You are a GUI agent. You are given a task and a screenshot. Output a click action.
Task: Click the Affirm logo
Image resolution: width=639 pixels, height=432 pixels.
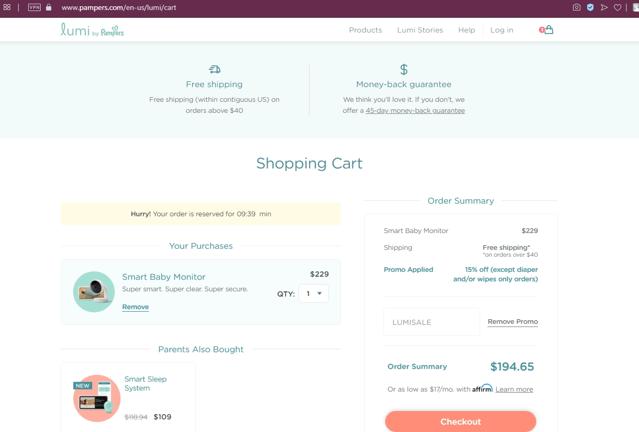pyautogui.click(x=483, y=388)
